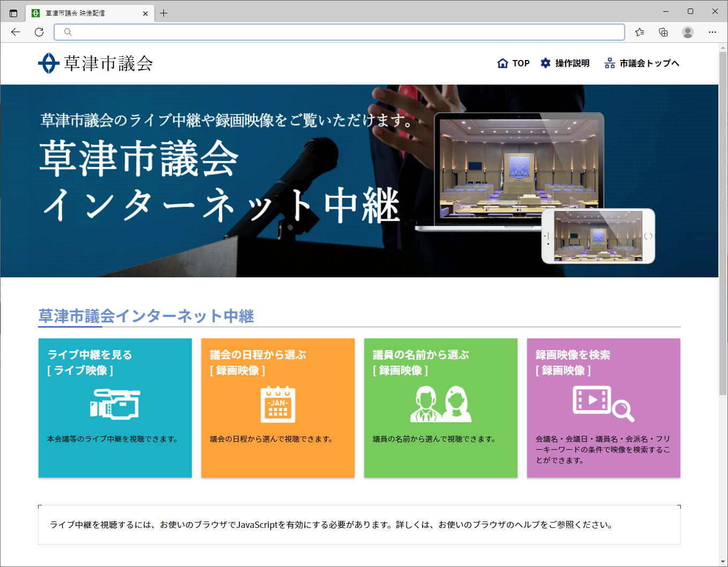
Task: Click the 操作説明 gear icon
Action: [x=545, y=63]
